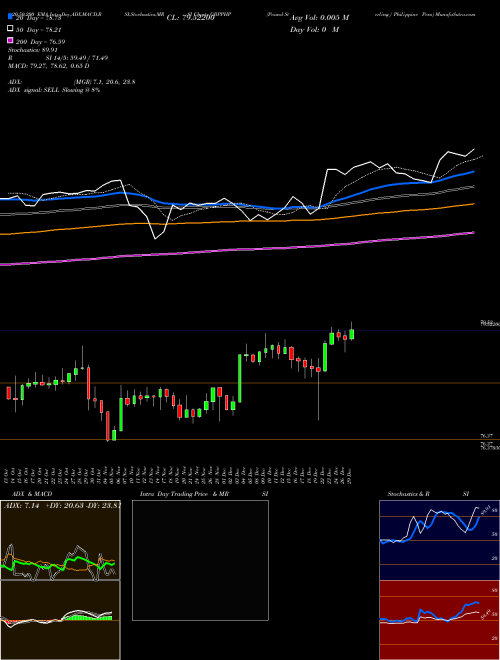This screenshot has width=500, height=660.
Task: Click the 'Day Vol: 0 M' label
Action: (x=314, y=29)
